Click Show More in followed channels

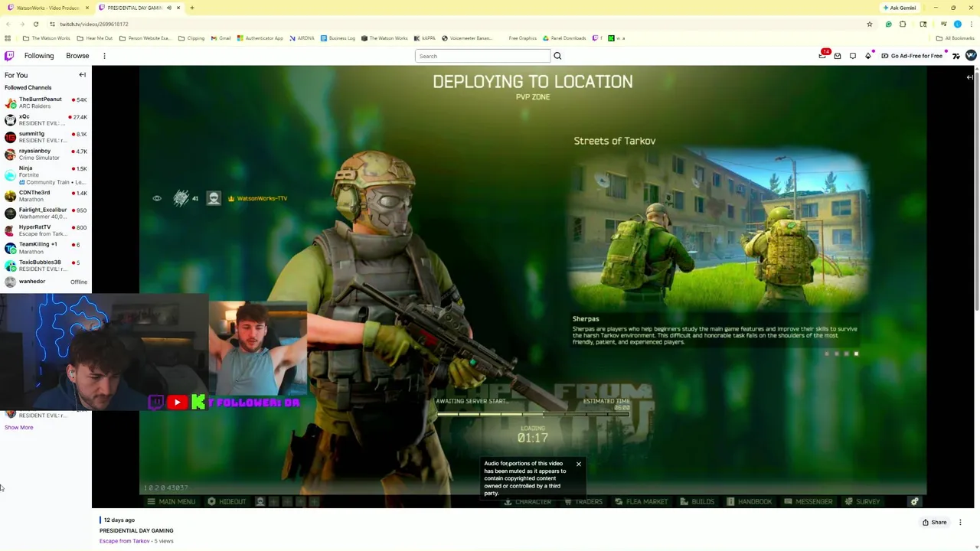click(x=18, y=427)
